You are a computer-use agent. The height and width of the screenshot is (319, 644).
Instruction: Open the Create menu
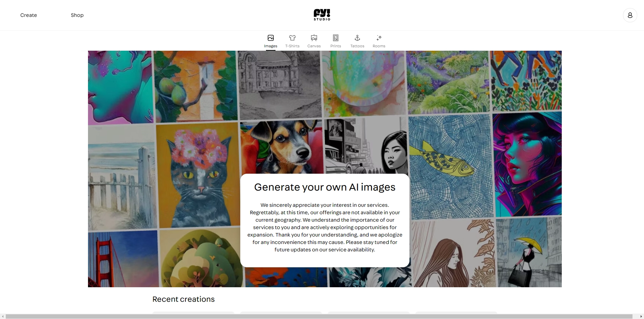tap(28, 15)
